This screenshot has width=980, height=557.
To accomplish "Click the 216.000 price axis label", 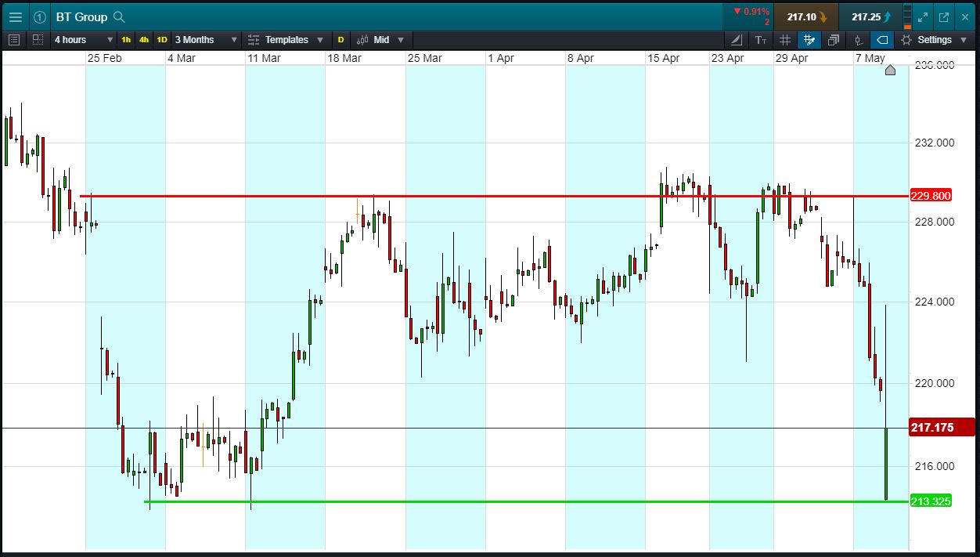I will point(935,466).
